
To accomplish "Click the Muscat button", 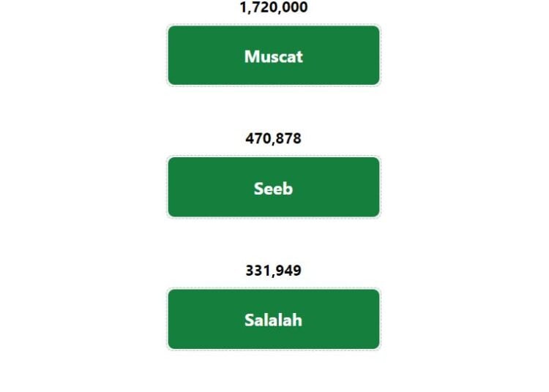I will tap(274, 56).
